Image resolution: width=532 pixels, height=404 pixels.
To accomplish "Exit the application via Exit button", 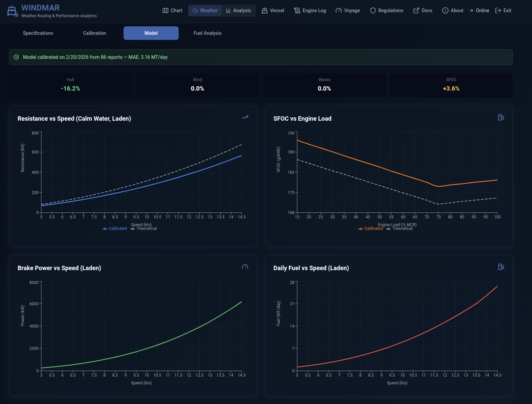I will [x=503, y=10].
